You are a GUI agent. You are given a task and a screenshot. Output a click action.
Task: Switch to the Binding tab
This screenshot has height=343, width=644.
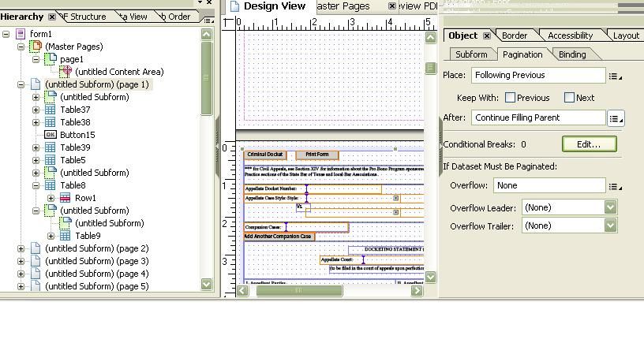[x=572, y=54]
